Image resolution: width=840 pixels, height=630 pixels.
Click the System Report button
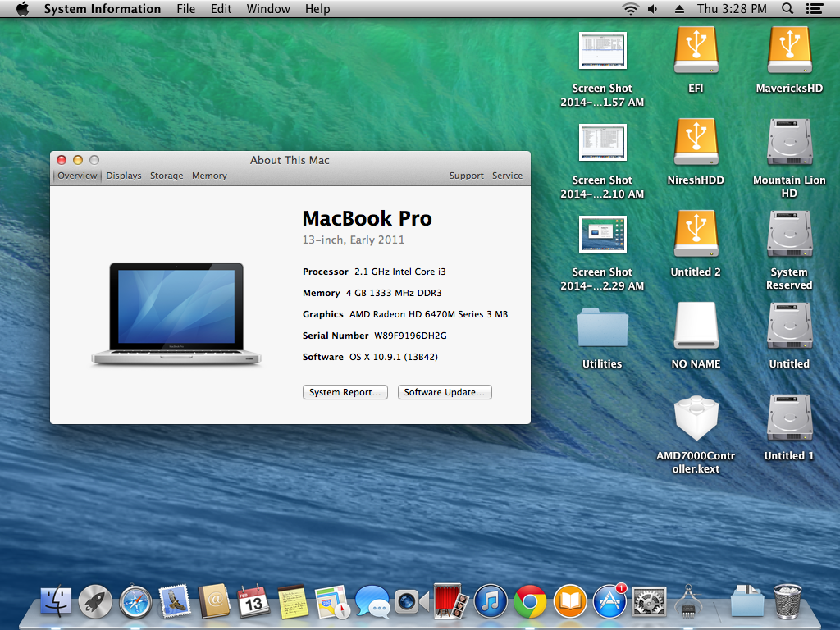coord(345,392)
